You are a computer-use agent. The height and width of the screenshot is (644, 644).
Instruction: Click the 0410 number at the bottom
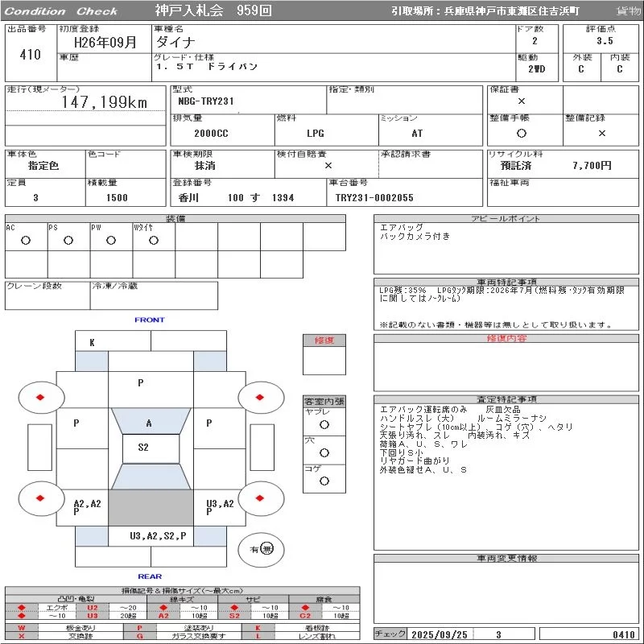[x=624, y=634]
